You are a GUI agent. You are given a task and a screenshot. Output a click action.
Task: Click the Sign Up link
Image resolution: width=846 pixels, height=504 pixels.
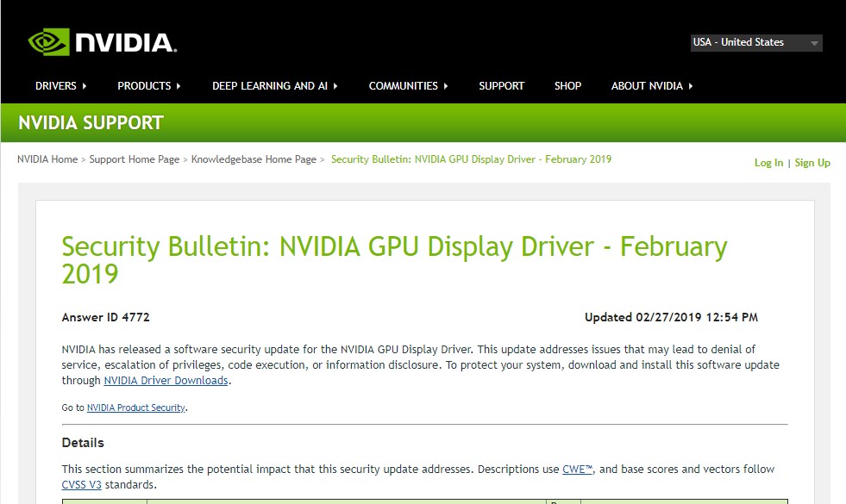point(812,163)
